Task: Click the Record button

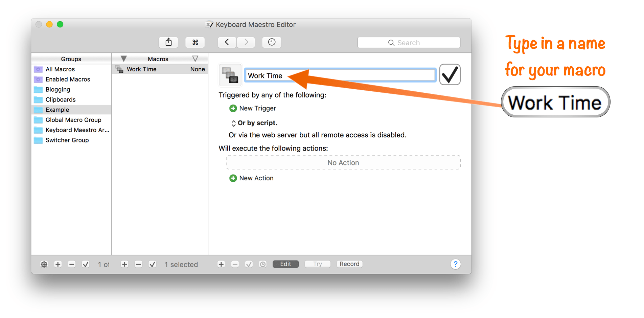Action: click(x=349, y=264)
